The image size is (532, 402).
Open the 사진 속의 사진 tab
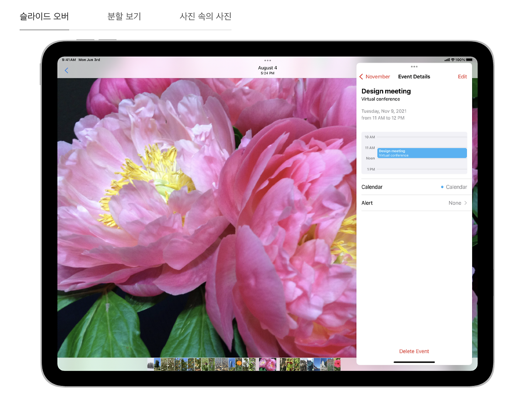click(x=205, y=16)
